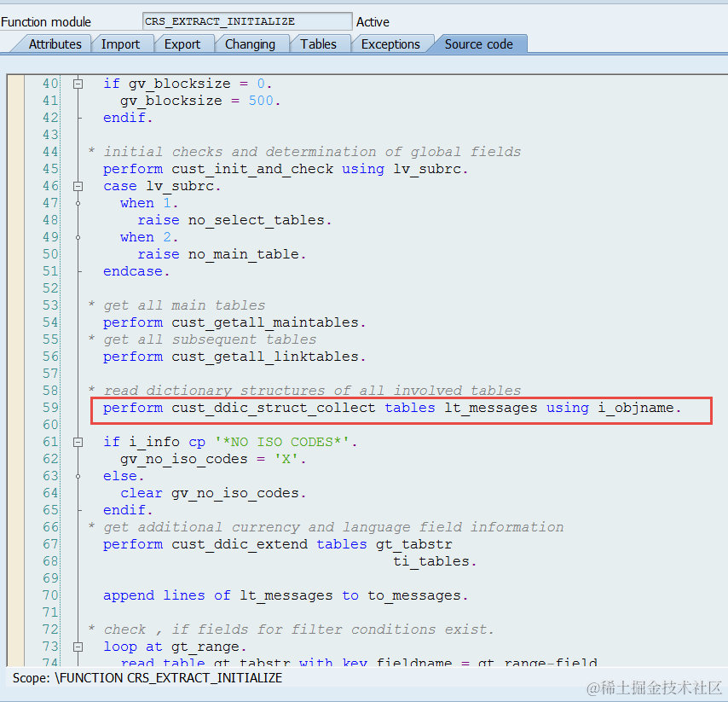Screen dimensions: 728x702
Task: Click 'ti_tables.' on line 68
Action: [435, 562]
